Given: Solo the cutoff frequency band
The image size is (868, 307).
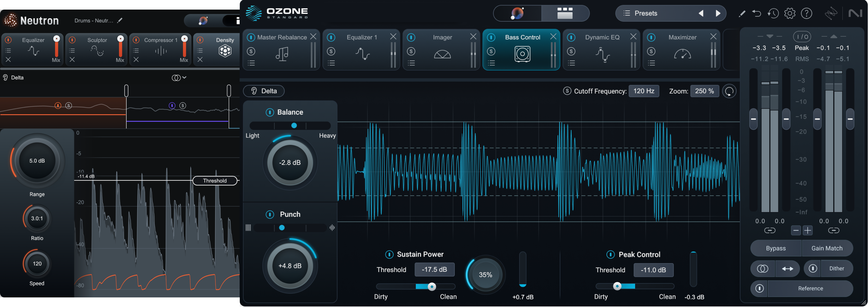Looking at the screenshot, I should [567, 91].
